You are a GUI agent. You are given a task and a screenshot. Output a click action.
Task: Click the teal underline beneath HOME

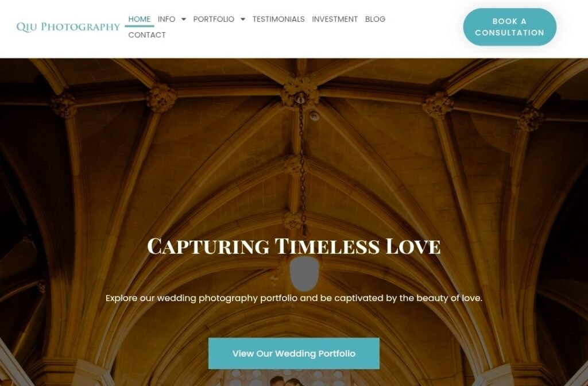click(x=139, y=26)
